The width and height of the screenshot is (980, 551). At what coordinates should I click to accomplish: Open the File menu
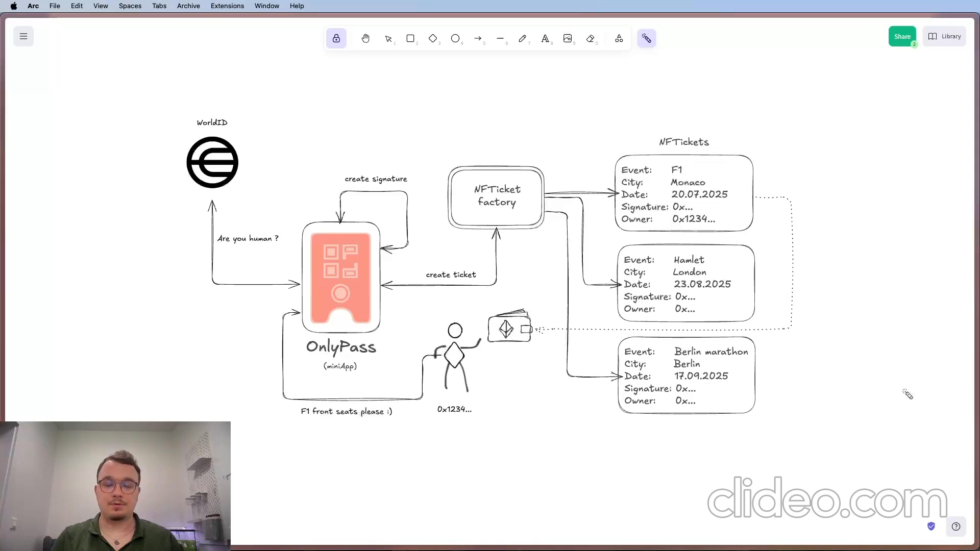pos(55,6)
